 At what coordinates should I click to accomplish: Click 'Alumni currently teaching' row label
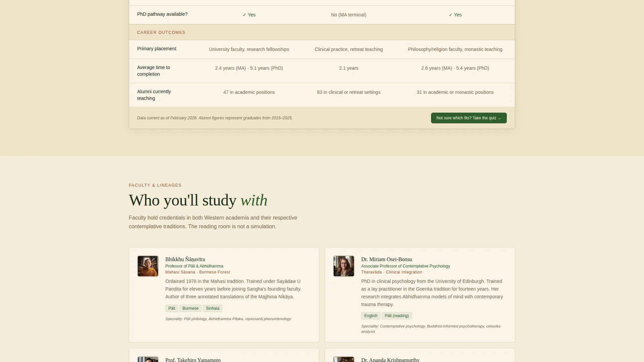click(x=154, y=95)
